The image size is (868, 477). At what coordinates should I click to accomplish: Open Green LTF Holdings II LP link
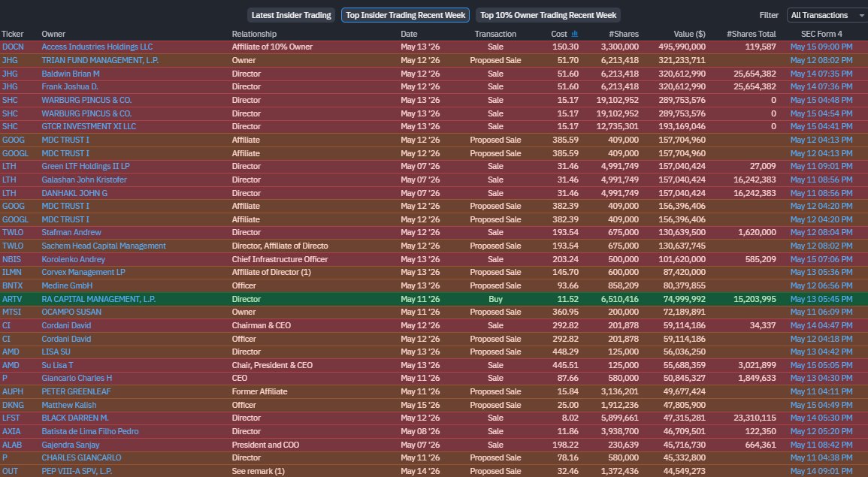pos(85,167)
